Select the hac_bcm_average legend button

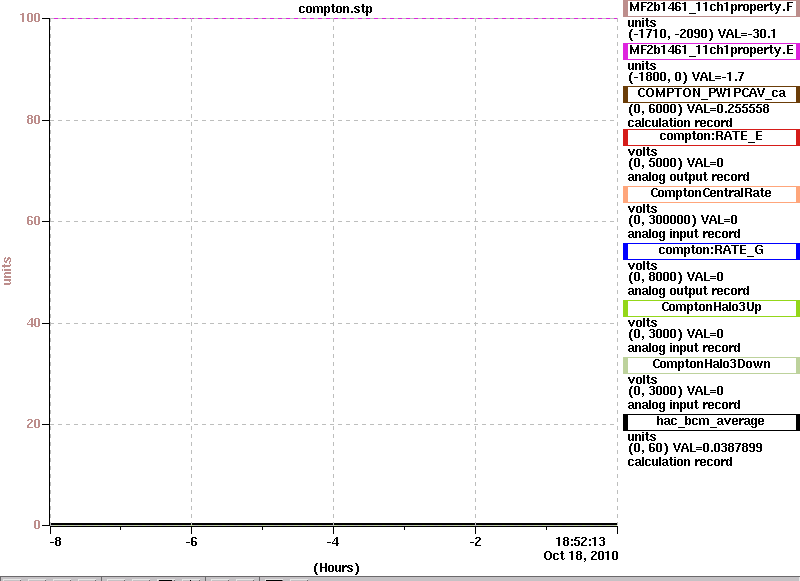coord(711,422)
